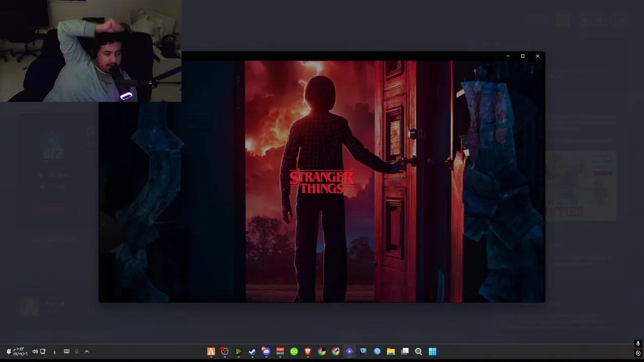Screen dimensions: 644x362
Task: Open Steam from the taskbar
Action: [252, 351]
